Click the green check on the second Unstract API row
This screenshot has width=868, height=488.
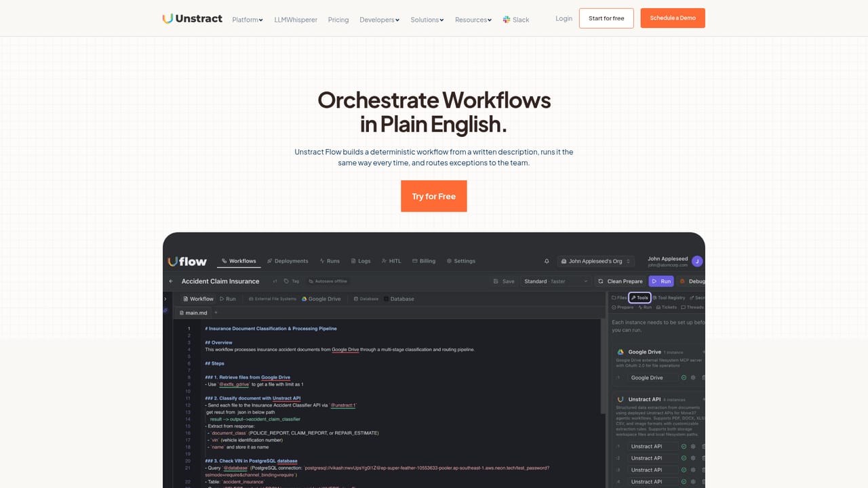[684, 458]
